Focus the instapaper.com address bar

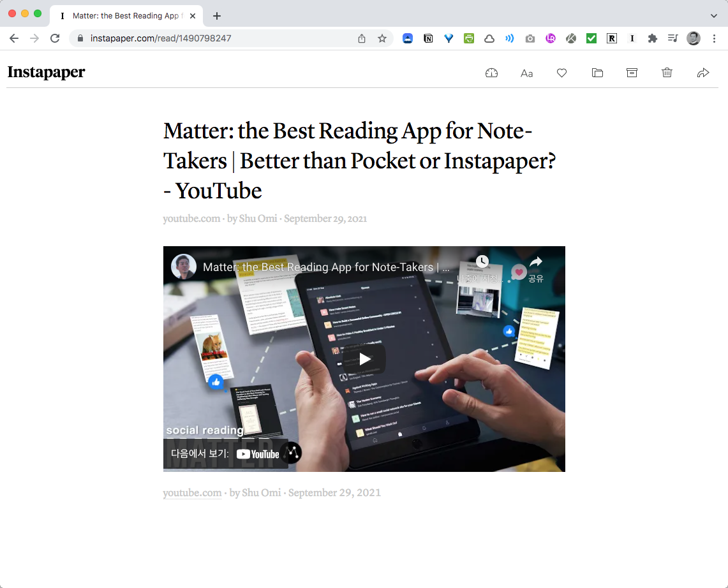point(214,38)
